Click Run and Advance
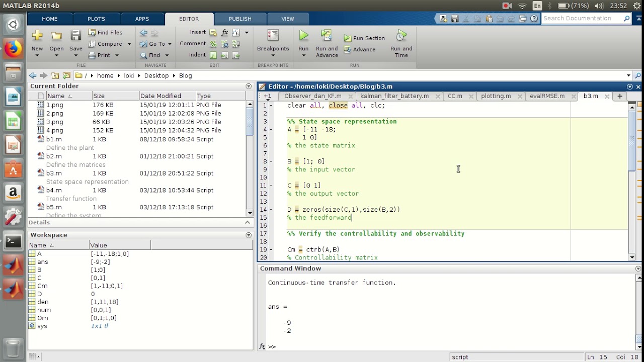644x362 pixels. coord(327,44)
